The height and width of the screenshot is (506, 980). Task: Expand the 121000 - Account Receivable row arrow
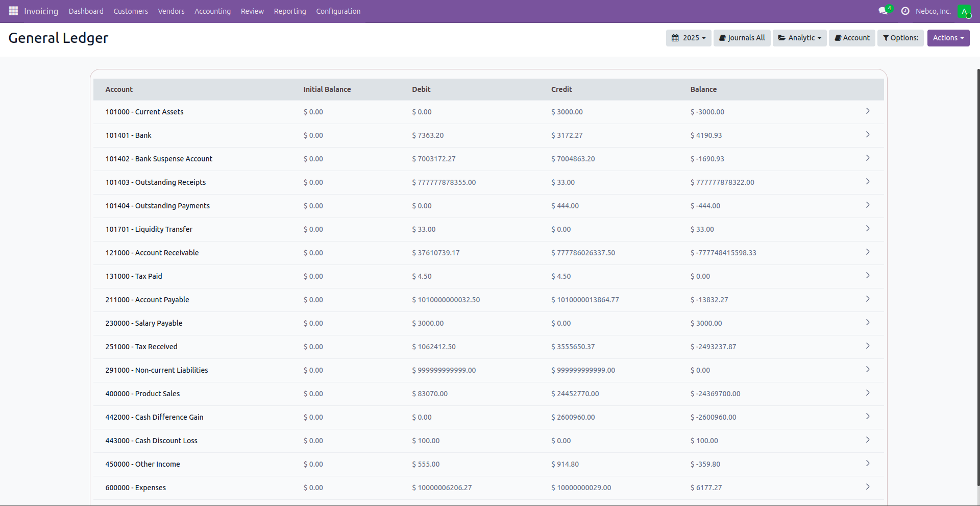click(x=867, y=252)
